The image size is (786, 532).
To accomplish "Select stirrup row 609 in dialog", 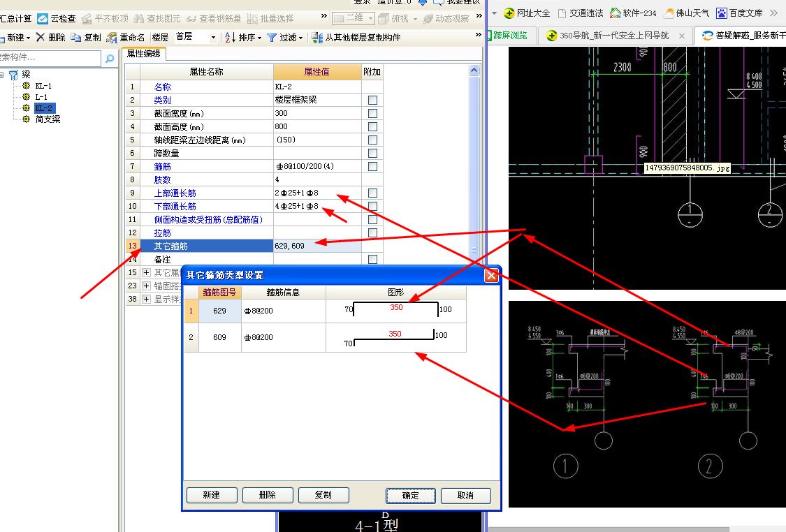I will 325,337.
